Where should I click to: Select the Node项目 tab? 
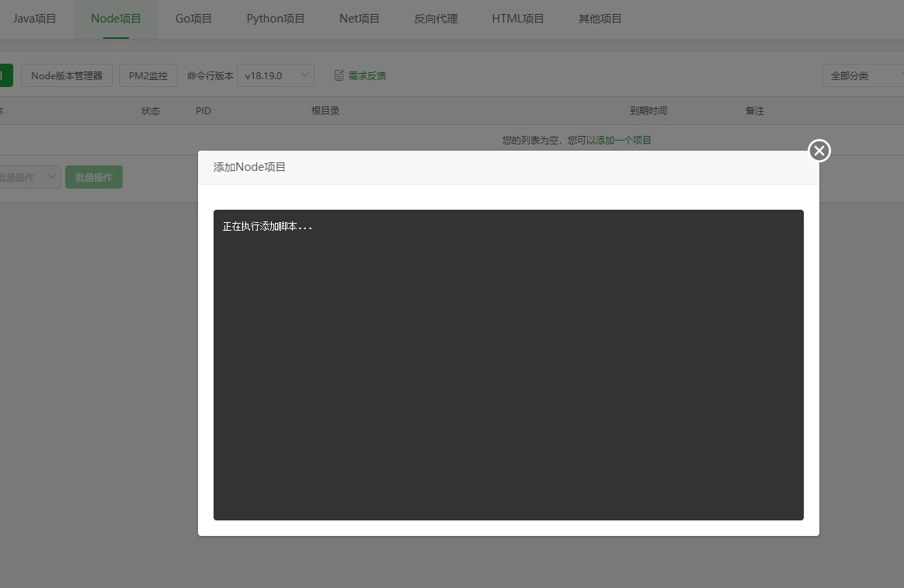[116, 19]
